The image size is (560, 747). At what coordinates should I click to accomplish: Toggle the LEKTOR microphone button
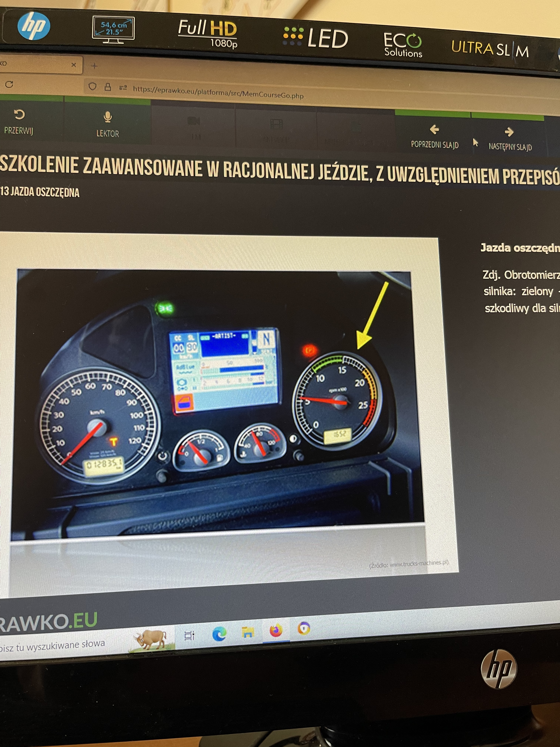pyautogui.click(x=108, y=125)
